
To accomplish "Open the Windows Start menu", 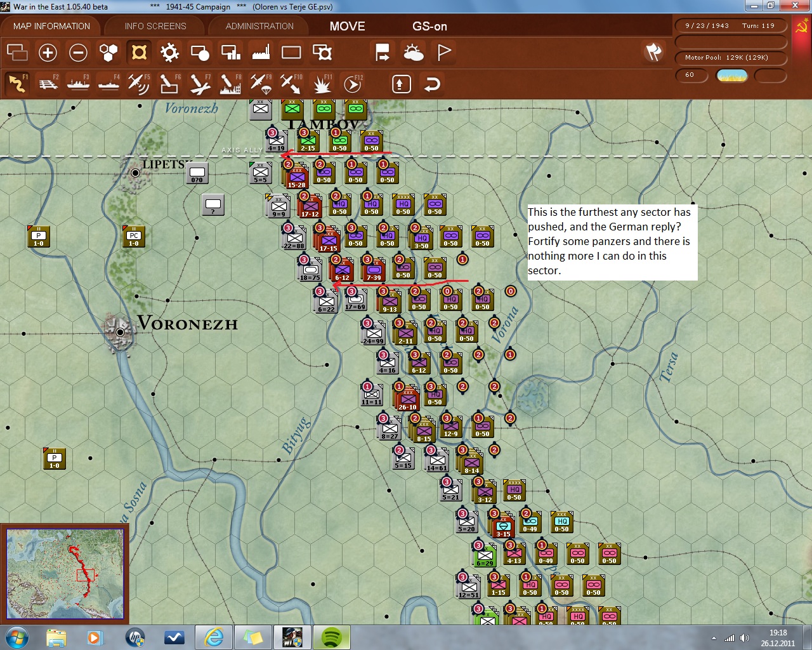I will point(16,637).
